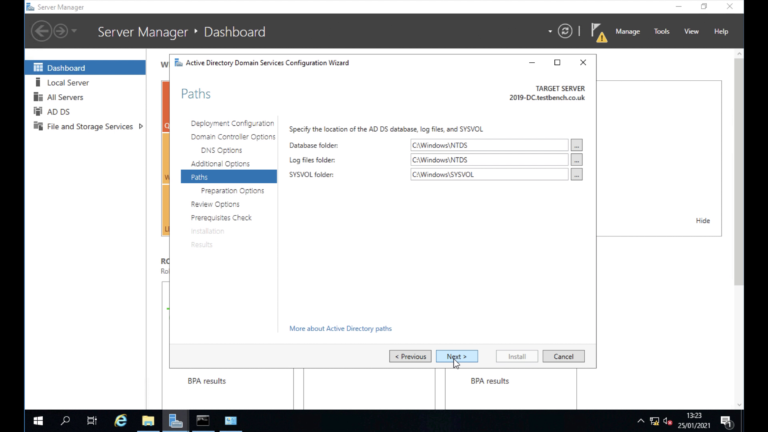This screenshot has height=432, width=768.
Task: Open taskbar search
Action: coord(65,421)
